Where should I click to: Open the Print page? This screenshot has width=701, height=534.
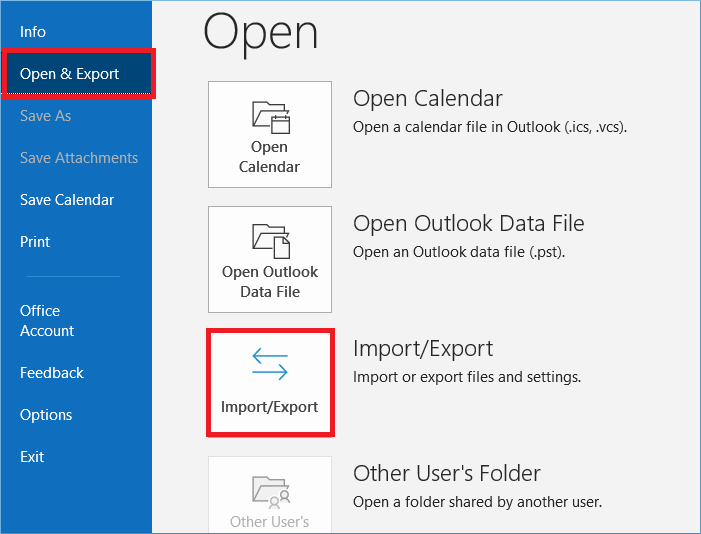tap(35, 242)
